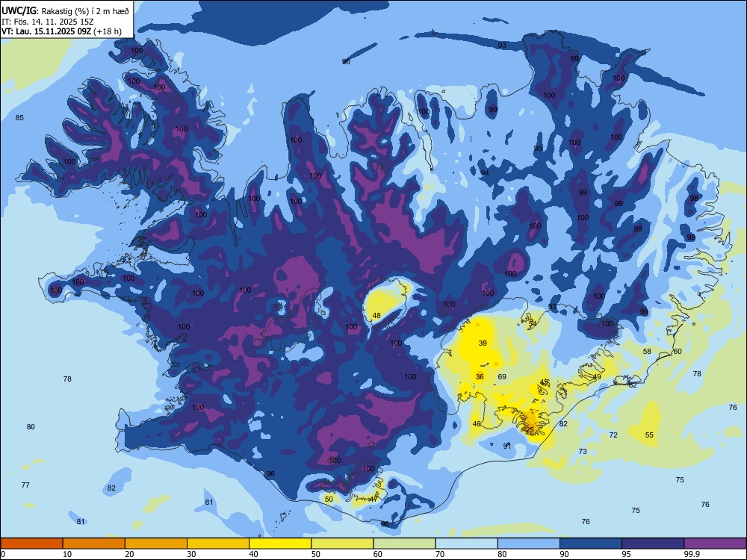Click the humidity value '49' on the map

tap(597, 376)
